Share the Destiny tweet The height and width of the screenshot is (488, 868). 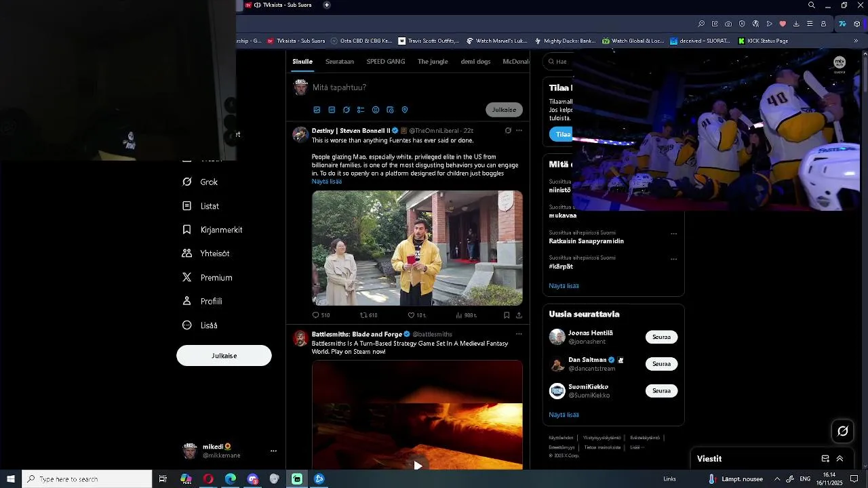(519, 315)
